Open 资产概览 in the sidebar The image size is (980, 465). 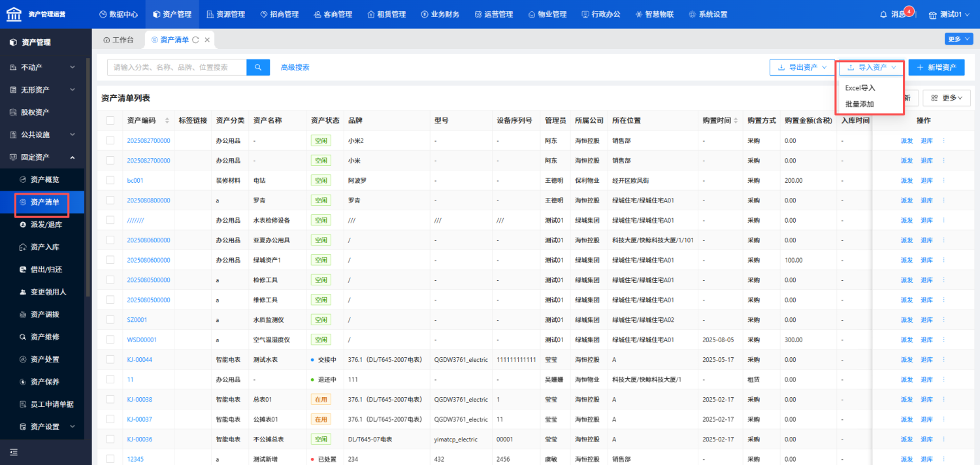(42, 180)
